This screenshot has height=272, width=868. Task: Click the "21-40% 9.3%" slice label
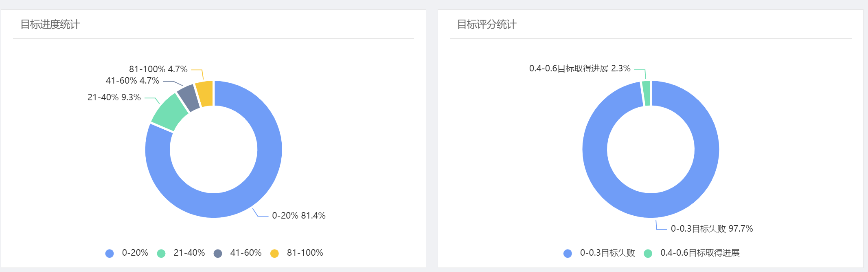point(114,97)
